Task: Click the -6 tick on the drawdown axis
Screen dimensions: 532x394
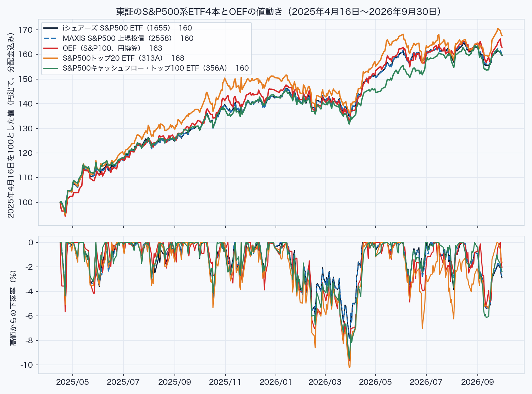Action: [x=29, y=316]
